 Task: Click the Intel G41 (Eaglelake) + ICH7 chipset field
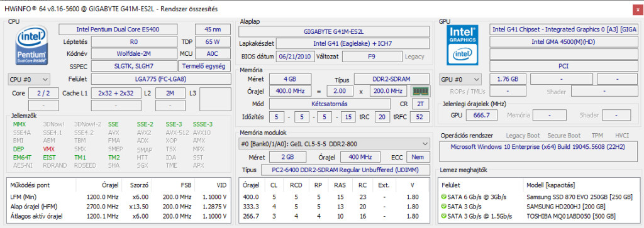tap(353, 43)
